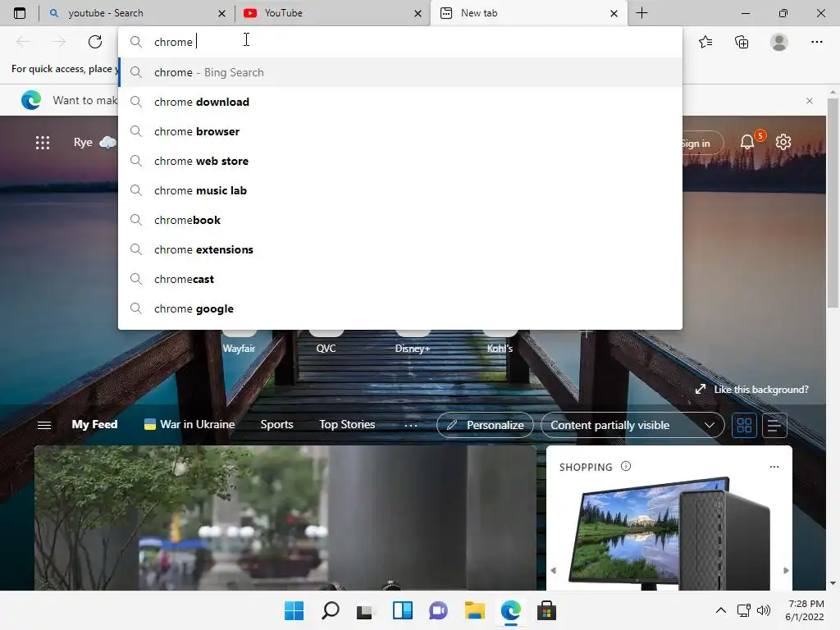Choose chromecast suggestion
Viewport: 840px width, 630px height.
(x=400, y=279)
